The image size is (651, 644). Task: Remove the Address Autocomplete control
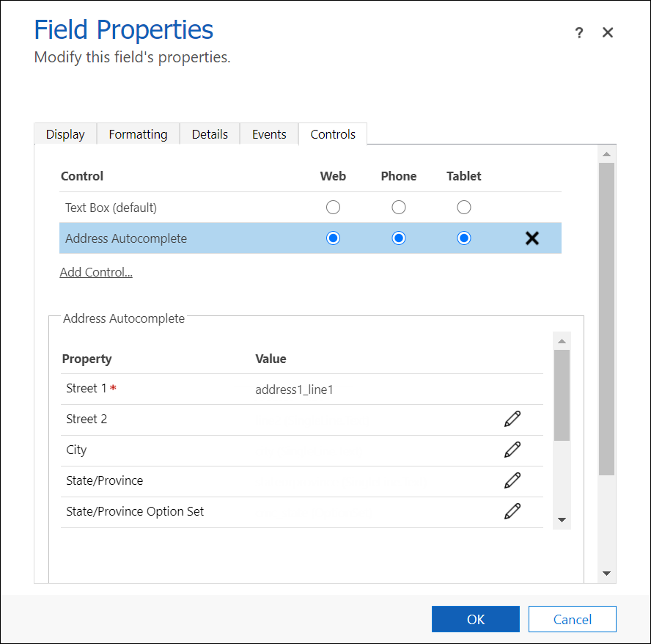click(532, 238)
